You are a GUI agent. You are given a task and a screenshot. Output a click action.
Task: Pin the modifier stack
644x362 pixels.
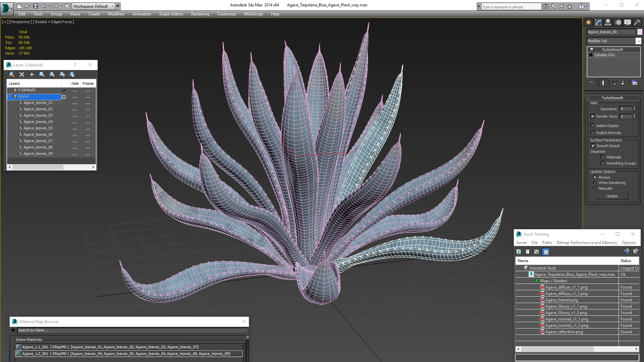point(591,82)
